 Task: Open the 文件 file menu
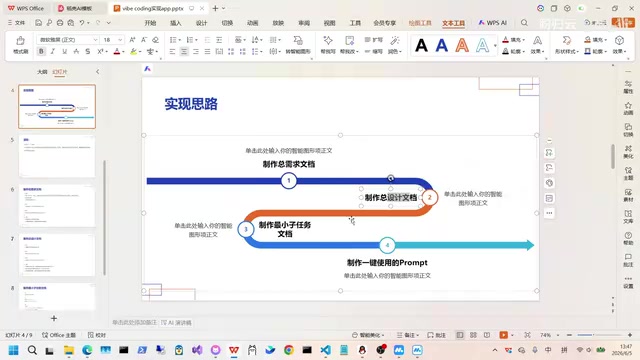[x=16, y=23]
